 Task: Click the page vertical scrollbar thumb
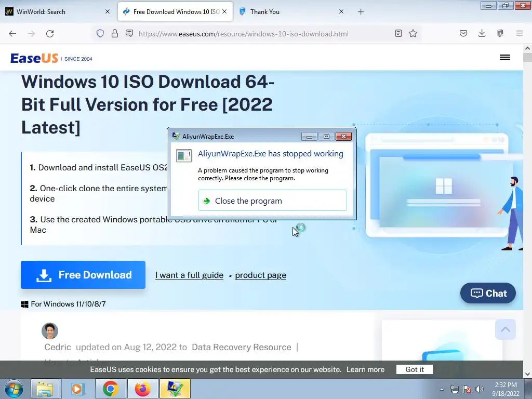(527, 57)
